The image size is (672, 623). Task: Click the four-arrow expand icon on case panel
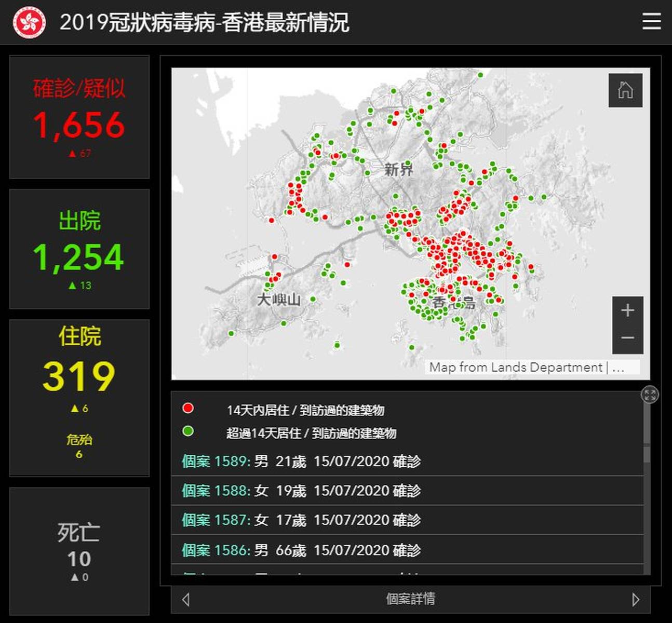coord(650,395)
